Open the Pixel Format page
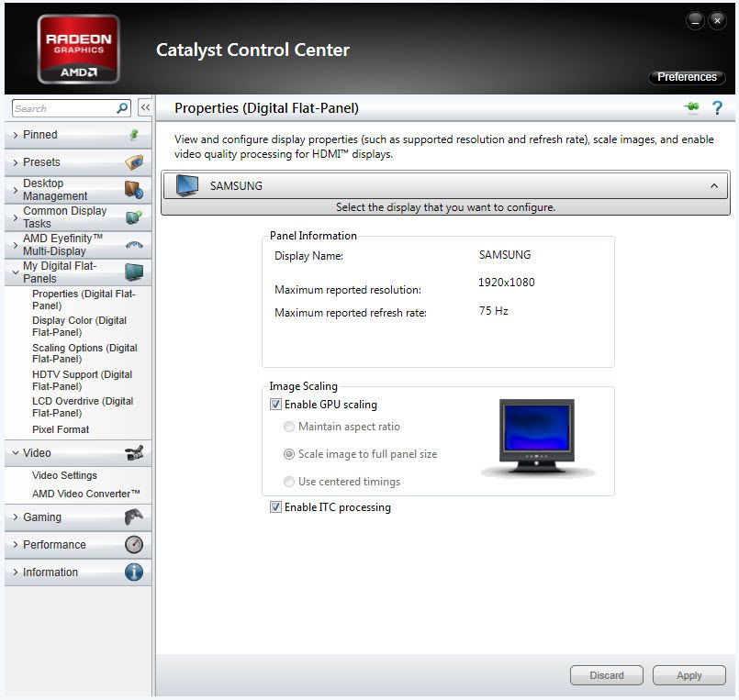 [x=61, y=429]
